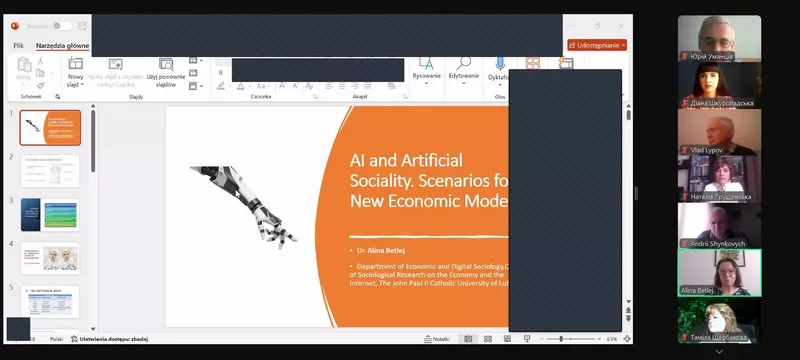Select Normal view icon in status bar
This screenshot has width=800, height=360.
click(468, 339)
